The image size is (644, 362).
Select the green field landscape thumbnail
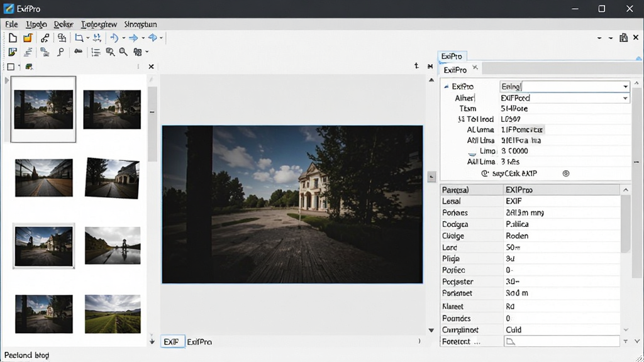coord(113,314)
